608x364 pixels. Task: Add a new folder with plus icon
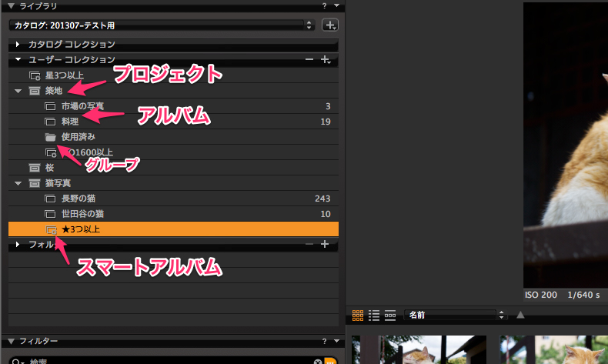click(x=325, y=245)
